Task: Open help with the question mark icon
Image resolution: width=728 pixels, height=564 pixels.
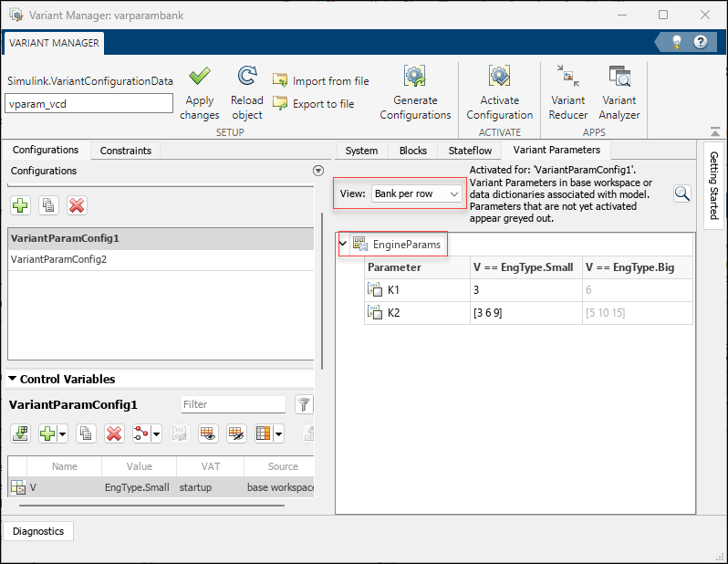Action: tap(700, 42)
